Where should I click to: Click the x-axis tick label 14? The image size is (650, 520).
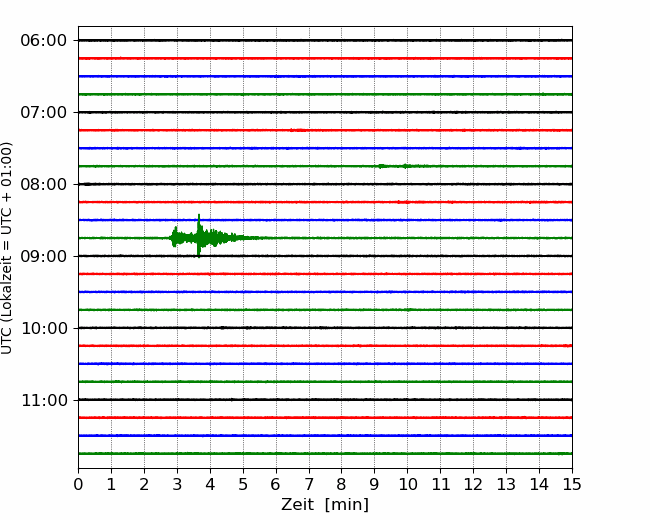click(539, 484)
